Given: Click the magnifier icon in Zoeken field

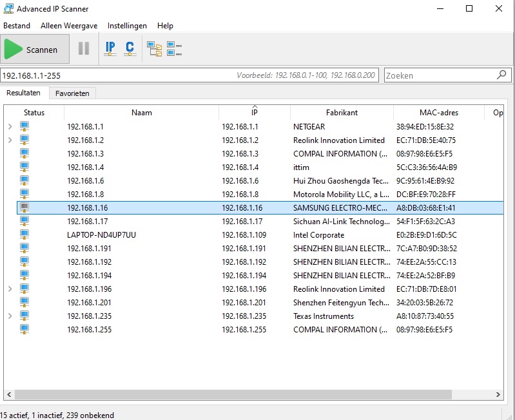Looking at the screenshot, I should point(501,75).
